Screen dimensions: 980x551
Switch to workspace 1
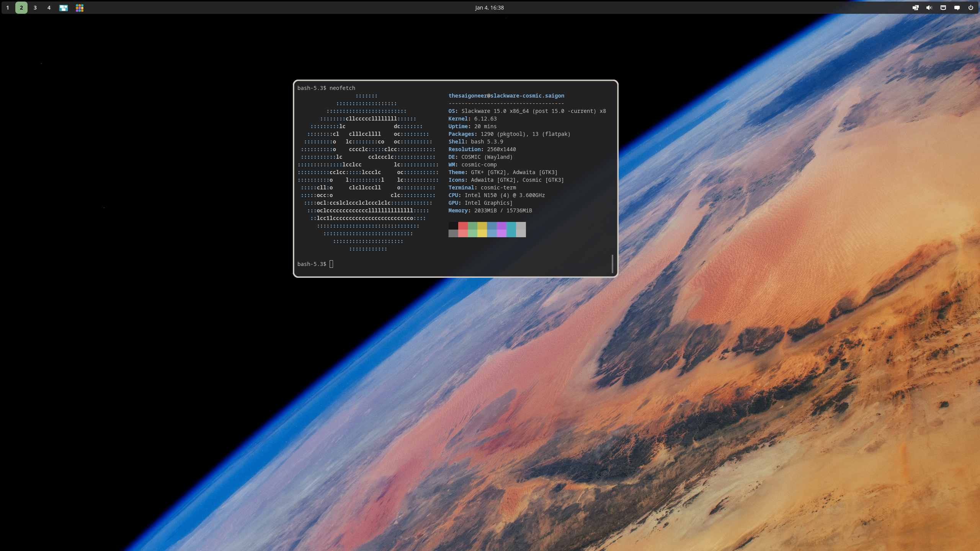[x=8, y=8]
